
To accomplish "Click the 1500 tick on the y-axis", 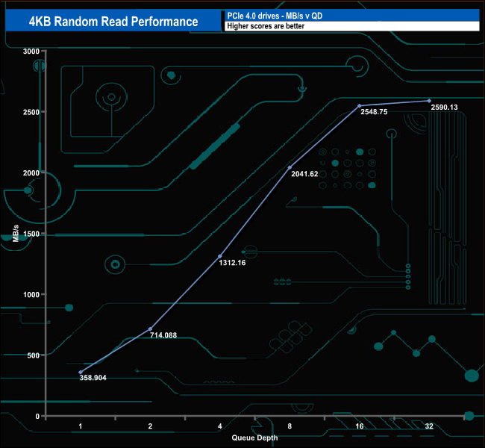I will pyautogui.click(x=31, y=234).
